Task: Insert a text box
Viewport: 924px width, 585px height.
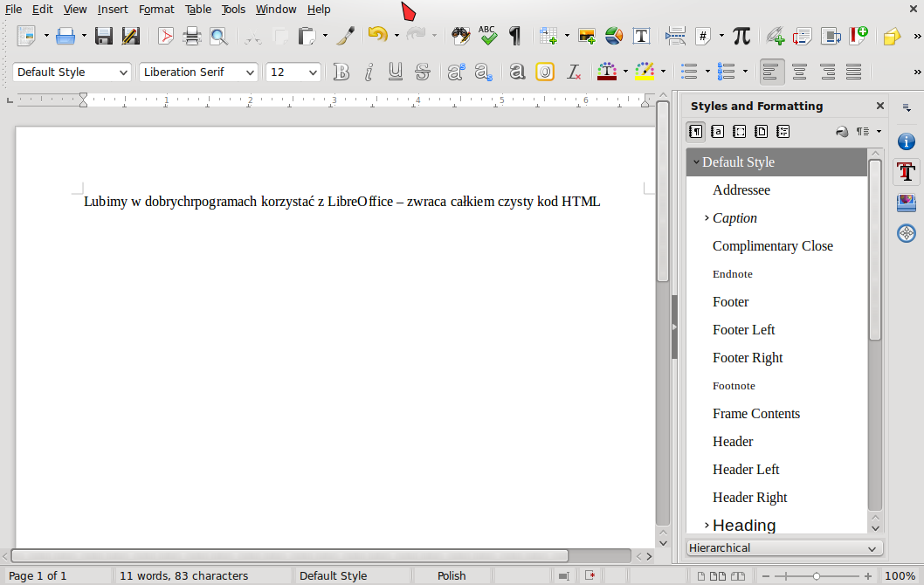Action: (641, 36)
